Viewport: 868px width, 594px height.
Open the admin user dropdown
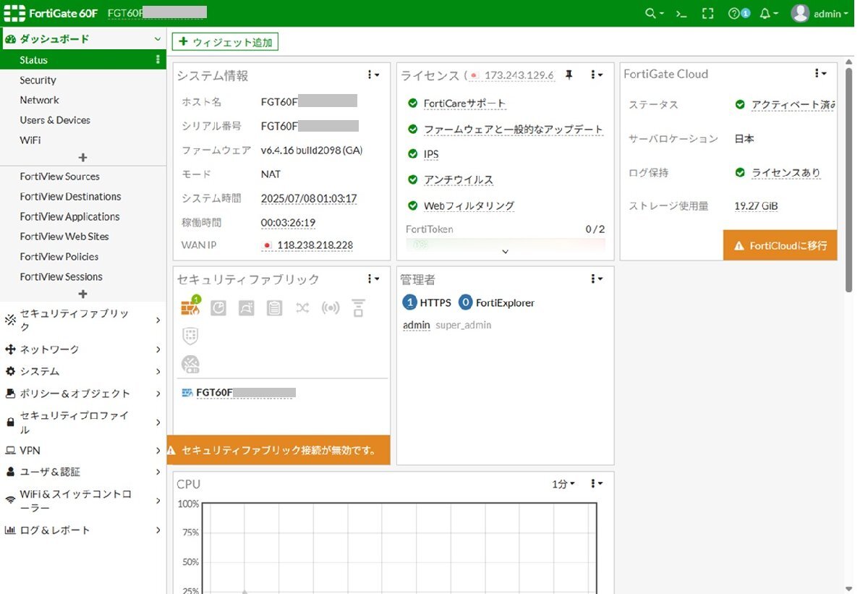pyautogui.click(x=819, y=14)
